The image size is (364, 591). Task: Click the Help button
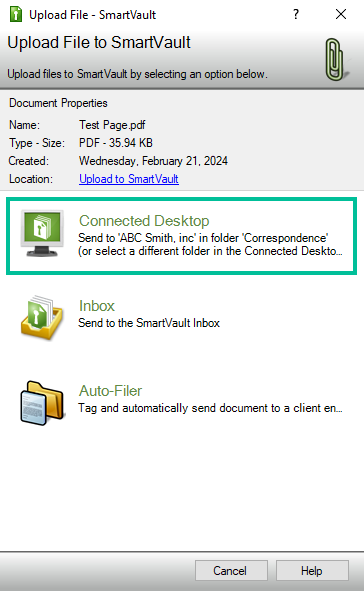click(312, 570)
